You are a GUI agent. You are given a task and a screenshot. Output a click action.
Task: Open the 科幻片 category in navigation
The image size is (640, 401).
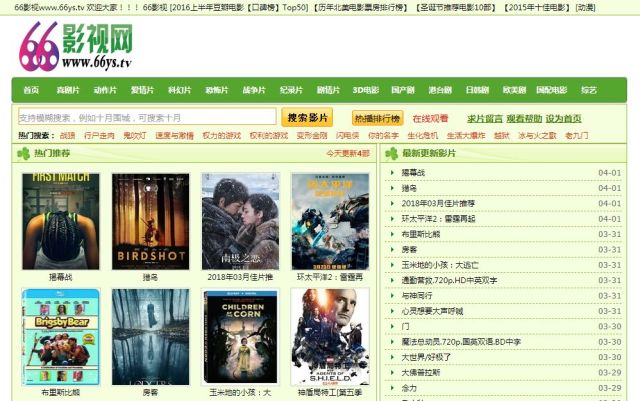point(180,90)
